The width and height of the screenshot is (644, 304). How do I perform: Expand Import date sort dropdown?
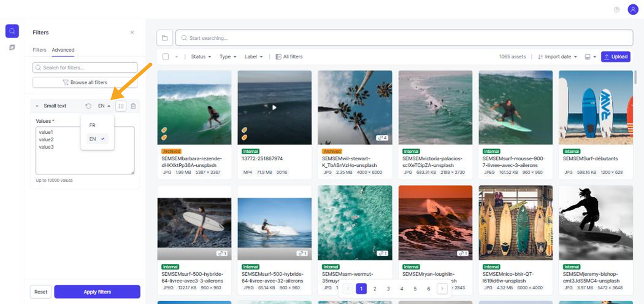pyautogui.click(x=558, y=57)
